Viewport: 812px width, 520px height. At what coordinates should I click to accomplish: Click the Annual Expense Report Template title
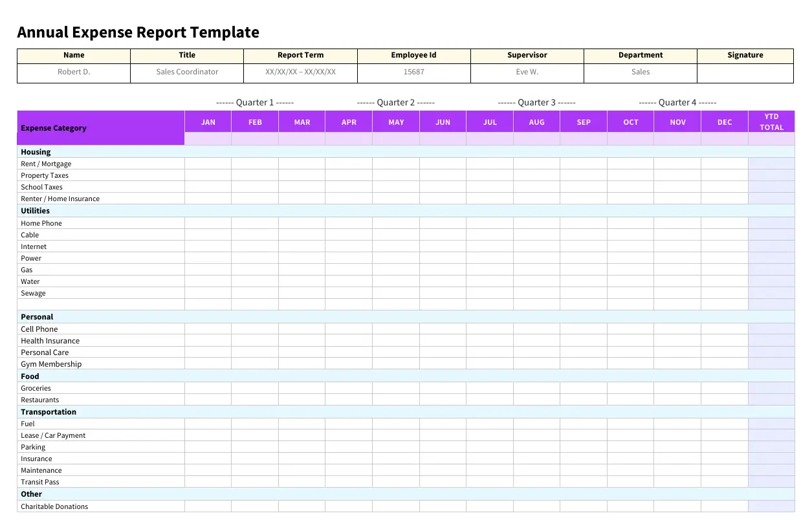(x=138, y=32)
